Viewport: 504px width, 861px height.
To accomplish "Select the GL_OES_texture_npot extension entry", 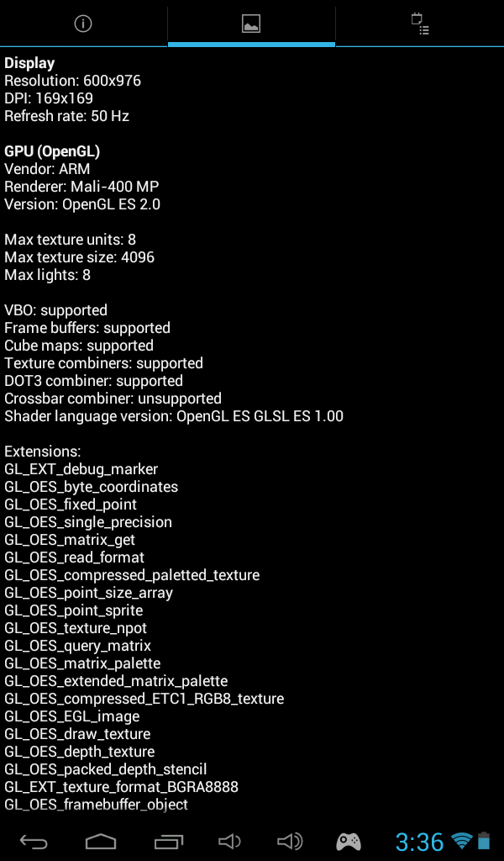I will coord(76,628).
